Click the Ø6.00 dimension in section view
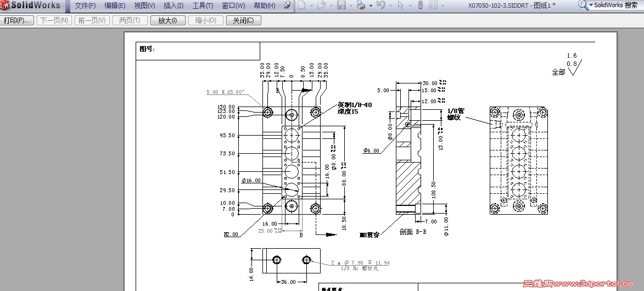Viewport: 644px width, 291px height. pyautogui.click(x=371, y=151)
